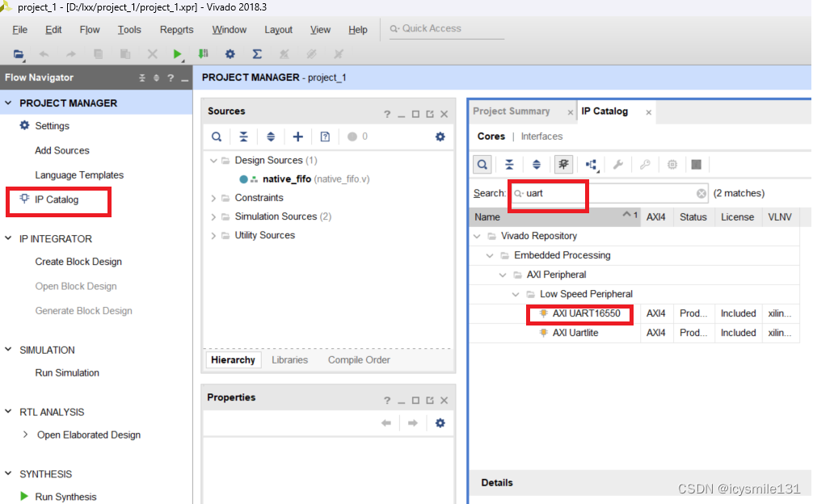Click the Properties panel forward arrow

point(413,423)
